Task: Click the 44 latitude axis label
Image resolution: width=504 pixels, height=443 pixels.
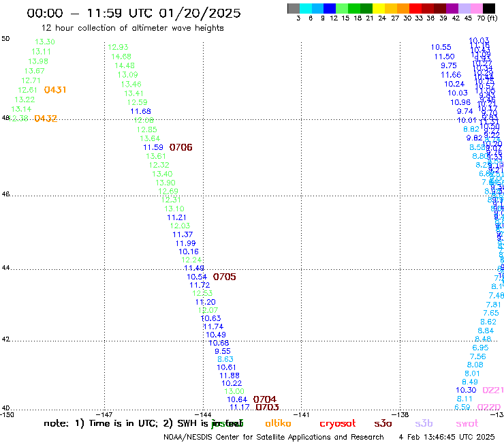Action: point(5,268)
